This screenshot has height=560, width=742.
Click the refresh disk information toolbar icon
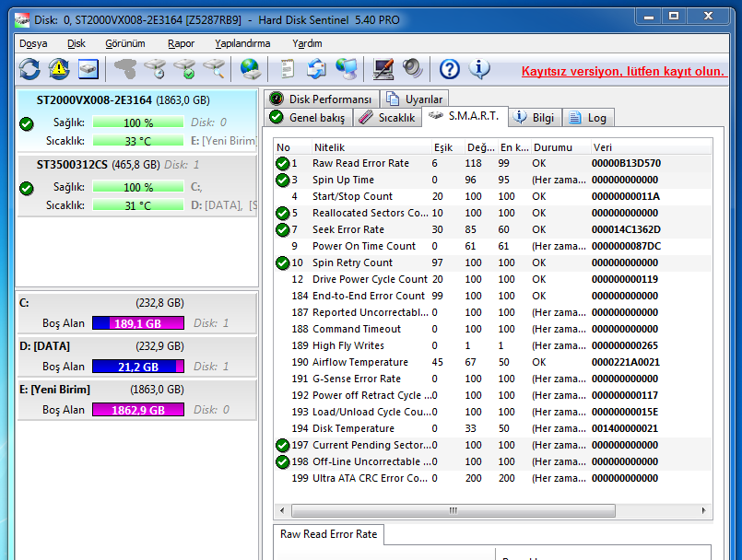pos(29,69)
